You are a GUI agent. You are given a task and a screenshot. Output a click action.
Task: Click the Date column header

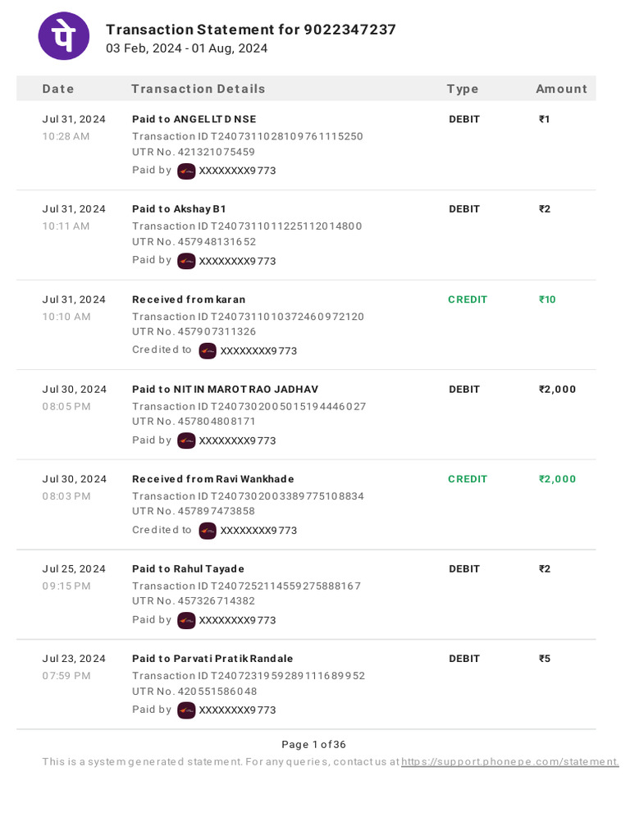[x=58, y=89]
